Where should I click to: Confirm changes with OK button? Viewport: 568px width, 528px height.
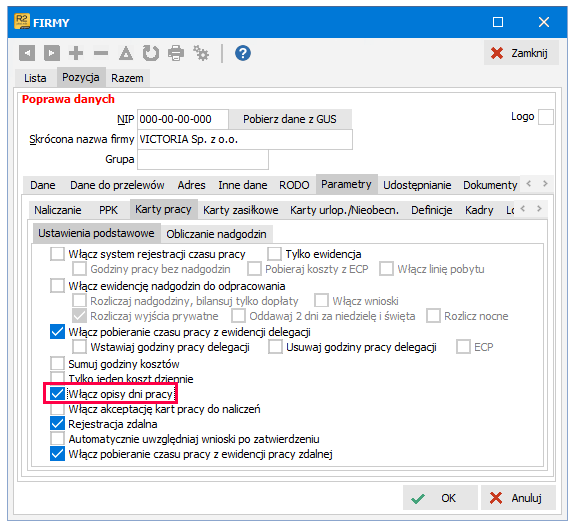click(440, 498)
